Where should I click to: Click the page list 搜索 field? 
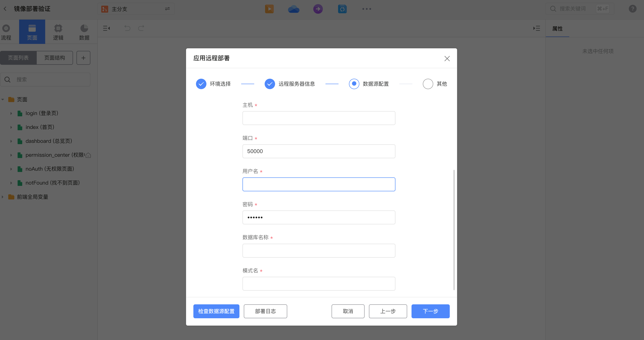click(45, 80)
